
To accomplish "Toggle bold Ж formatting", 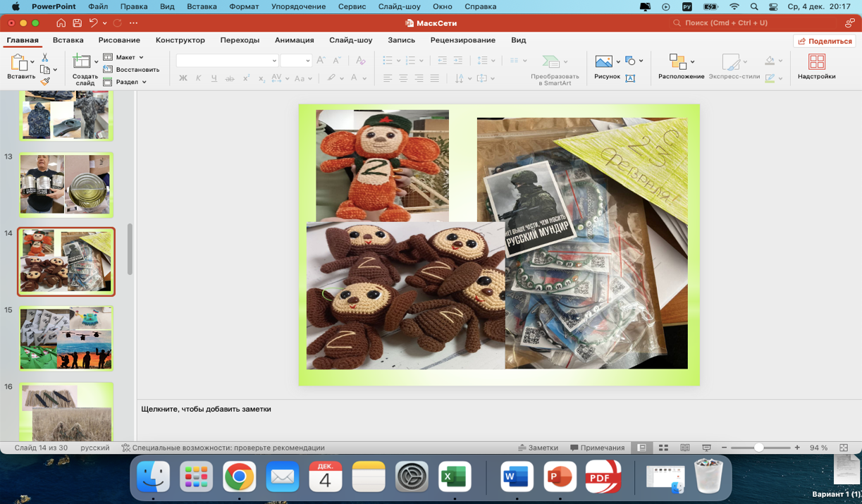I will pos(183,78).
